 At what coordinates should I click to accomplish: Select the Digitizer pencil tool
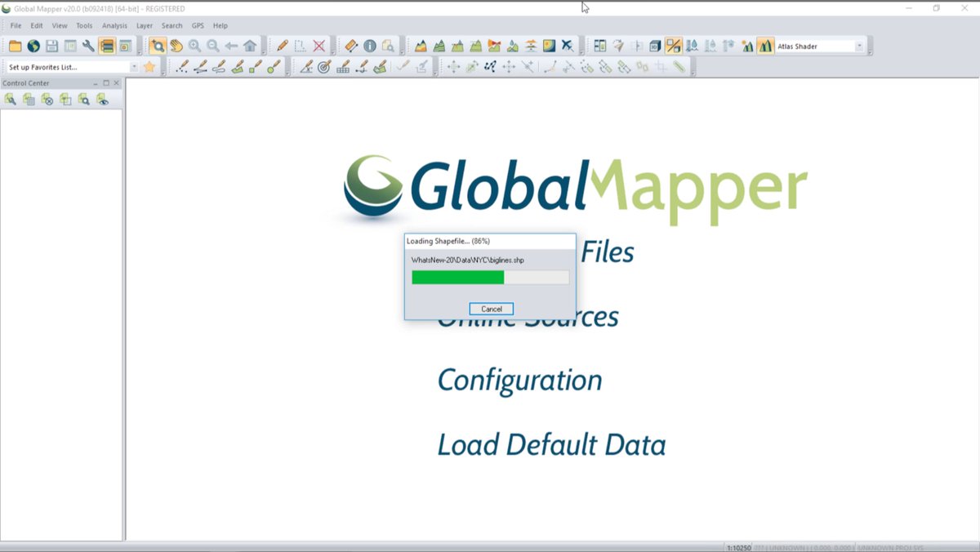tap(282, 47)
